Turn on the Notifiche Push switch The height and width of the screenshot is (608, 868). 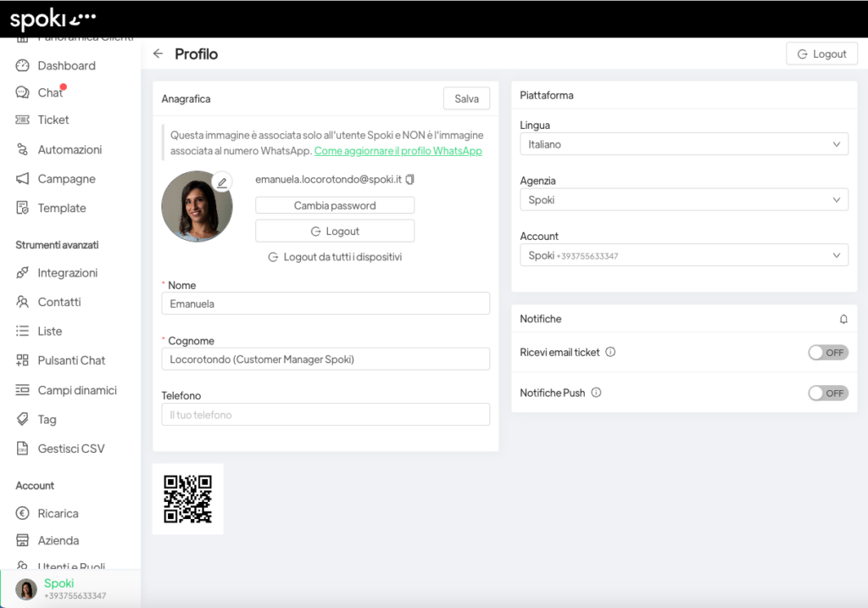coord(827,393)
